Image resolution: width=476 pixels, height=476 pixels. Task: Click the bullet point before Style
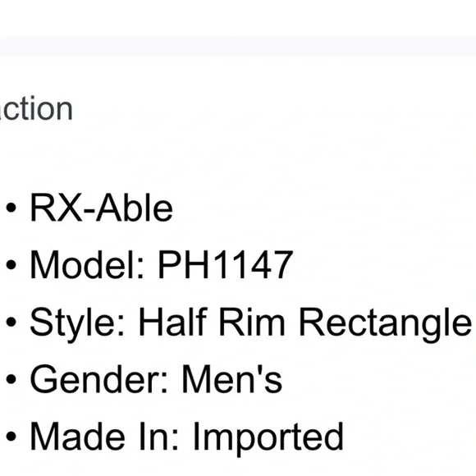(x=11, y=322)
